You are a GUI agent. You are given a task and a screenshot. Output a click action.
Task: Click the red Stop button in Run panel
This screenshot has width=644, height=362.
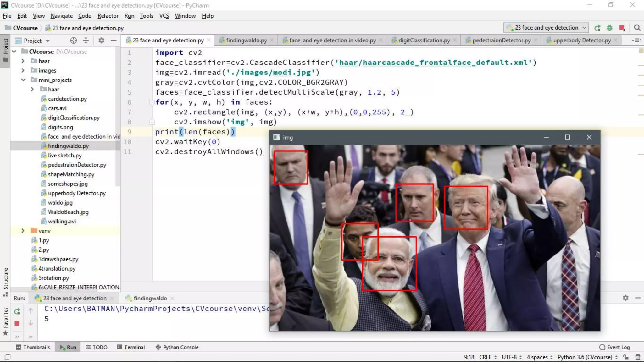point(17,323)
